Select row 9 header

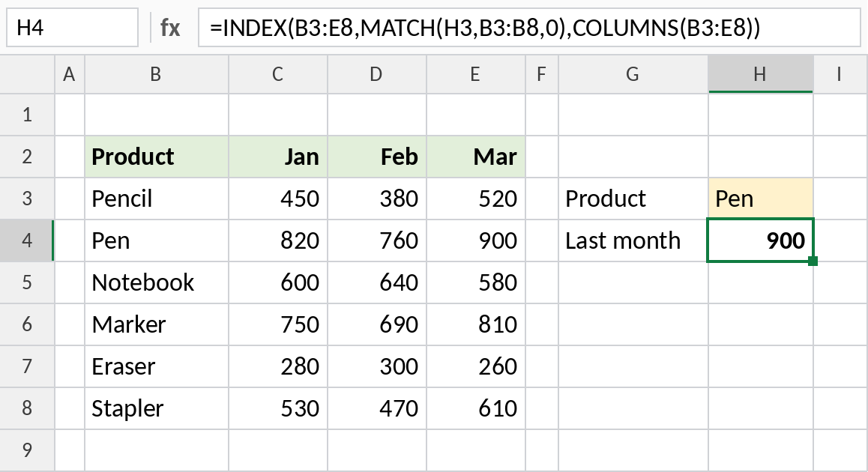(27, 450)
